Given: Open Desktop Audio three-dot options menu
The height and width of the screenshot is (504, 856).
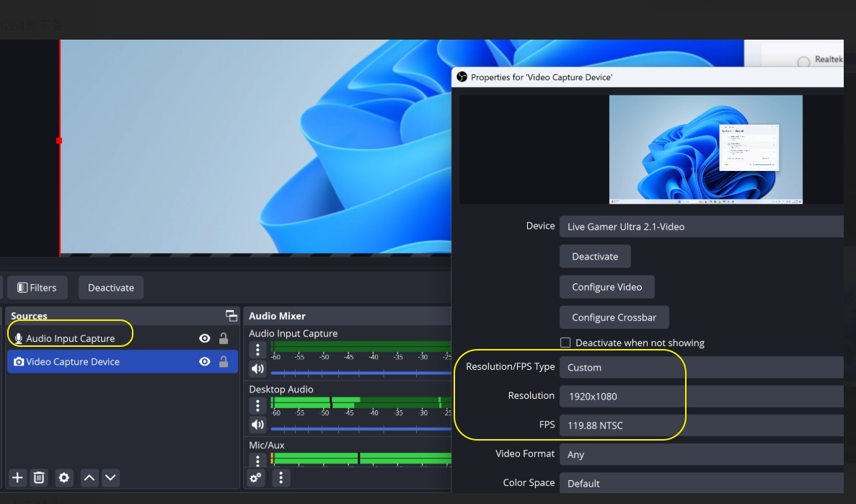Looking at the screenshot, I should point(257,406).
